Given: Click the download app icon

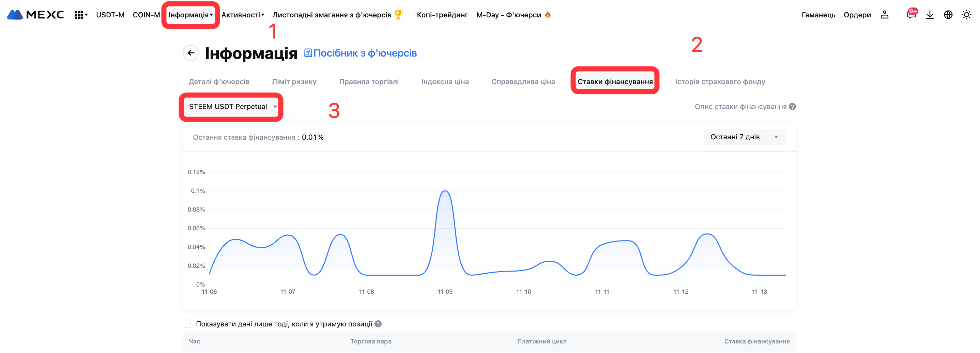Looking at the screenshot, I should (930, 15).
